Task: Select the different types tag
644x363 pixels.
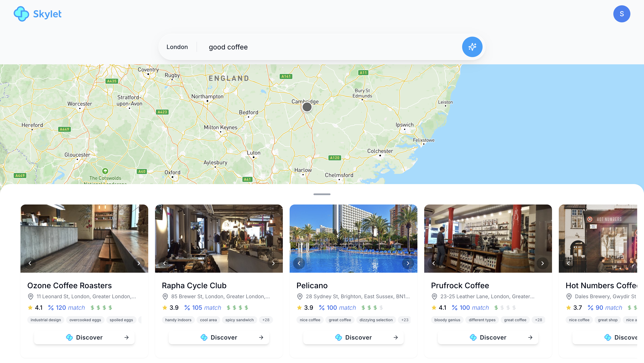Action: tap(482, 320)
